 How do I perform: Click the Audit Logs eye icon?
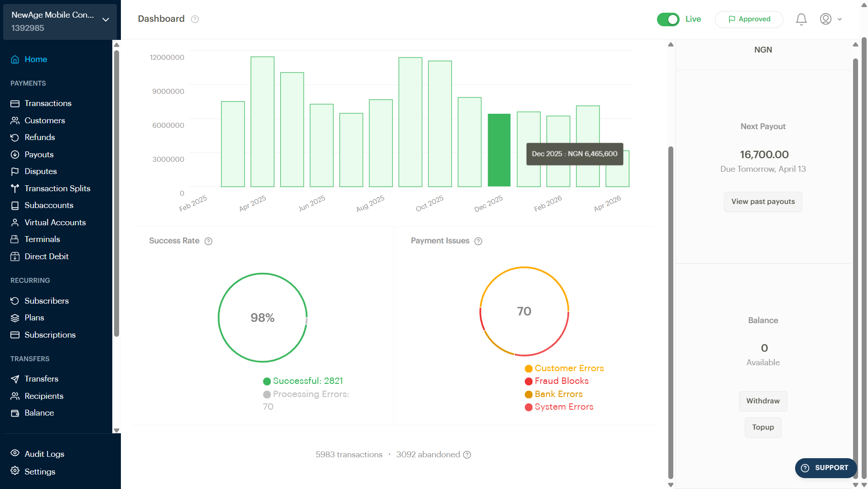(x=15, y=453)
